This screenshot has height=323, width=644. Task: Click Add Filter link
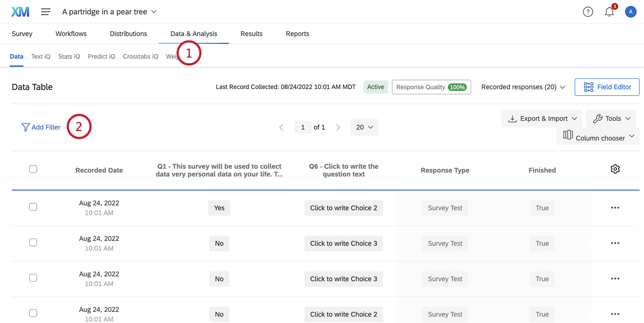click(x=41, y=127)
